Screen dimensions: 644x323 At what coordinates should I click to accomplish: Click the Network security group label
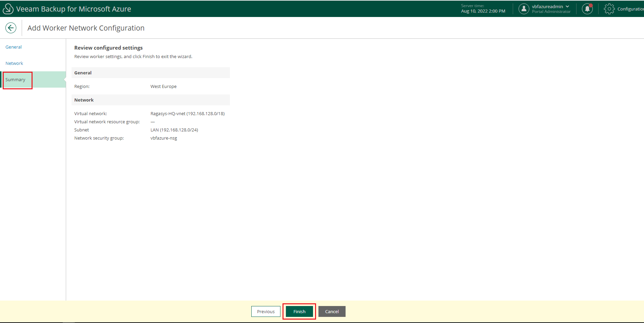tap(99, 138)
